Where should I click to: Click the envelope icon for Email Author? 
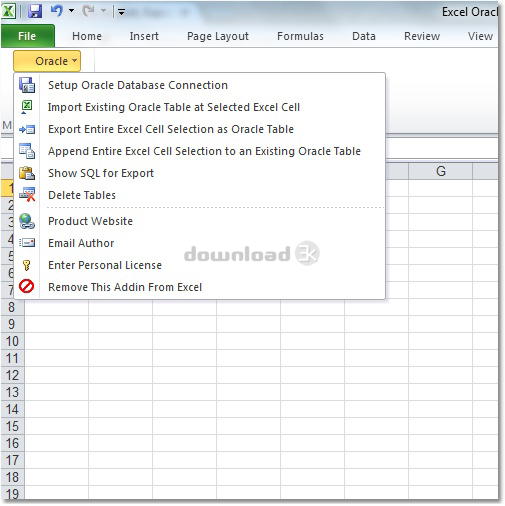point(27,243)
